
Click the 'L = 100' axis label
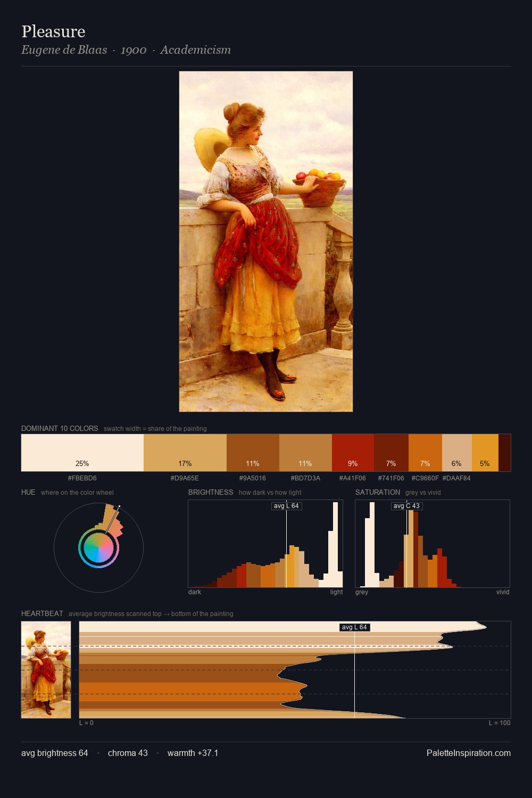(500, 723)
